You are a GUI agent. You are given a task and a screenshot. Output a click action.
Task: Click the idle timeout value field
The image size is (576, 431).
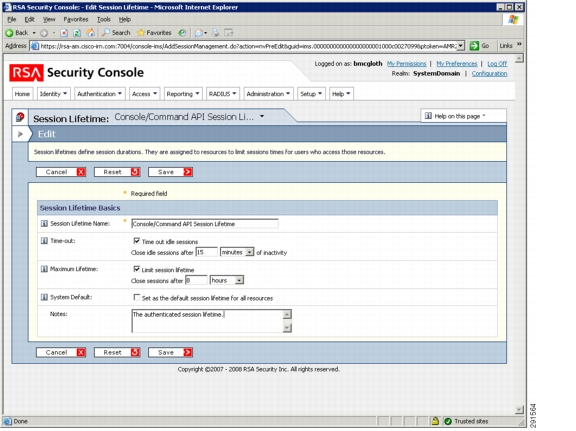[206, 252]
